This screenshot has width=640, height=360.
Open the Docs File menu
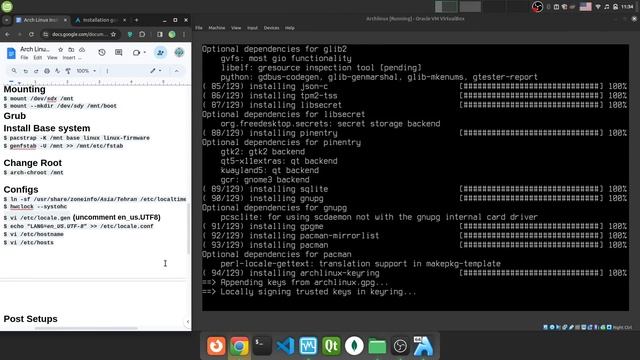coord(24,58)
